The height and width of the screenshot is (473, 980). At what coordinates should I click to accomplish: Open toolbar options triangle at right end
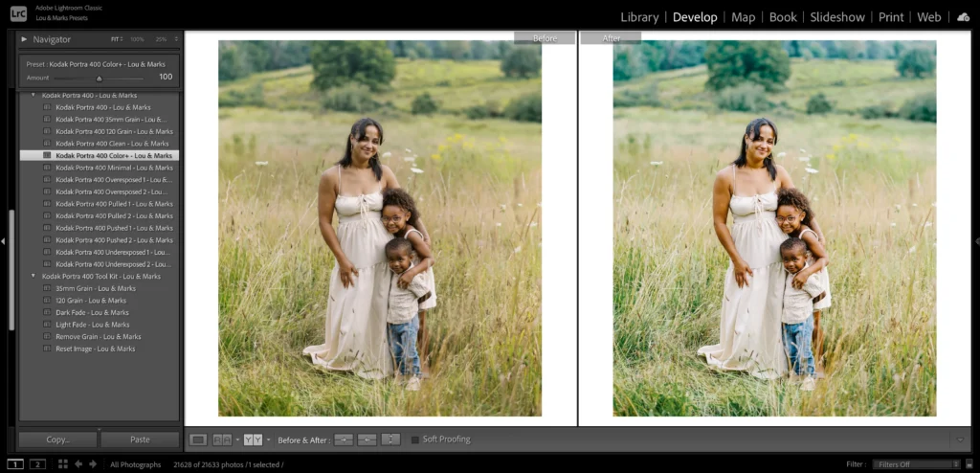(x=960, y=439)
